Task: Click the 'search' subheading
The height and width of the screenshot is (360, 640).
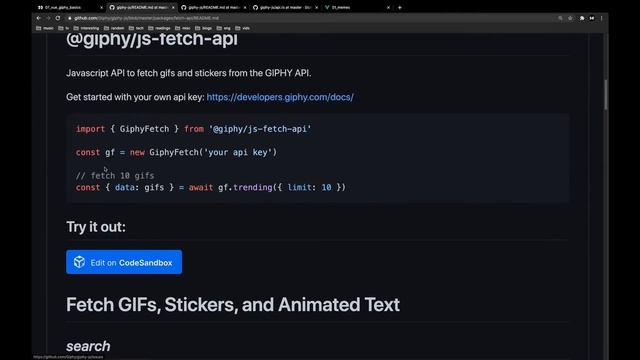Action: click(88, 346)
